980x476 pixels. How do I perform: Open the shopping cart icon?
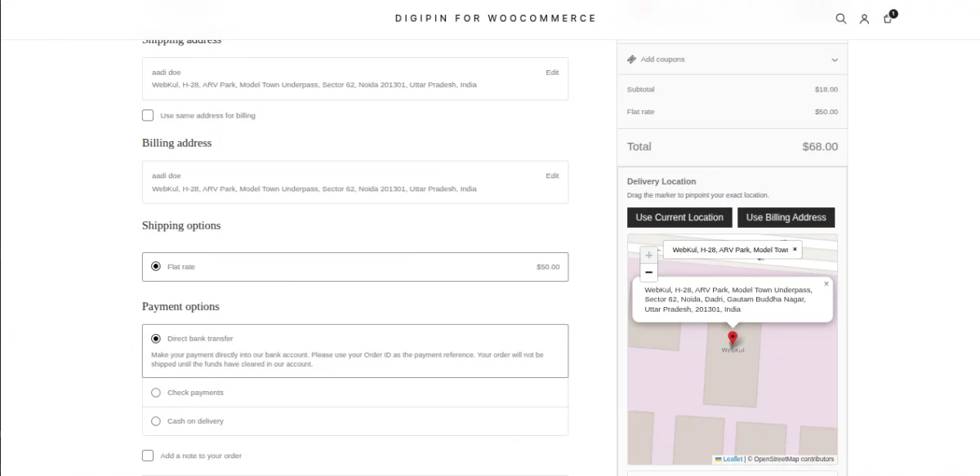889,18
